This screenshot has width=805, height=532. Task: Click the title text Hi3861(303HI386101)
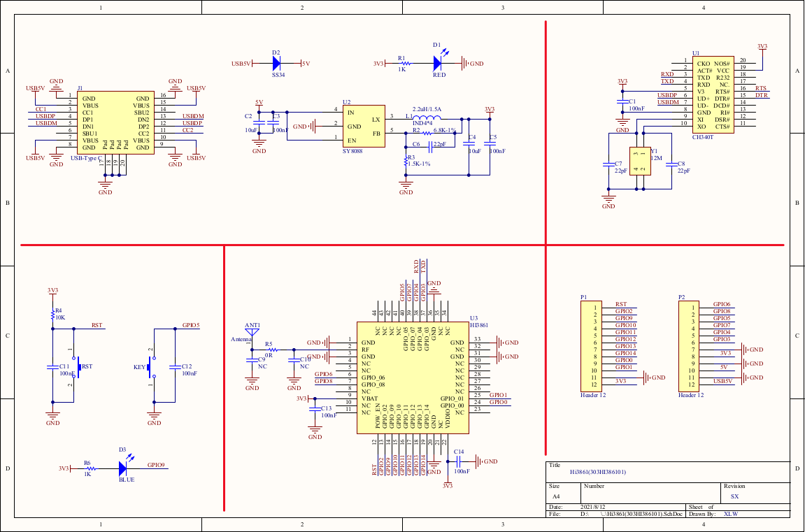click(598, 472)
